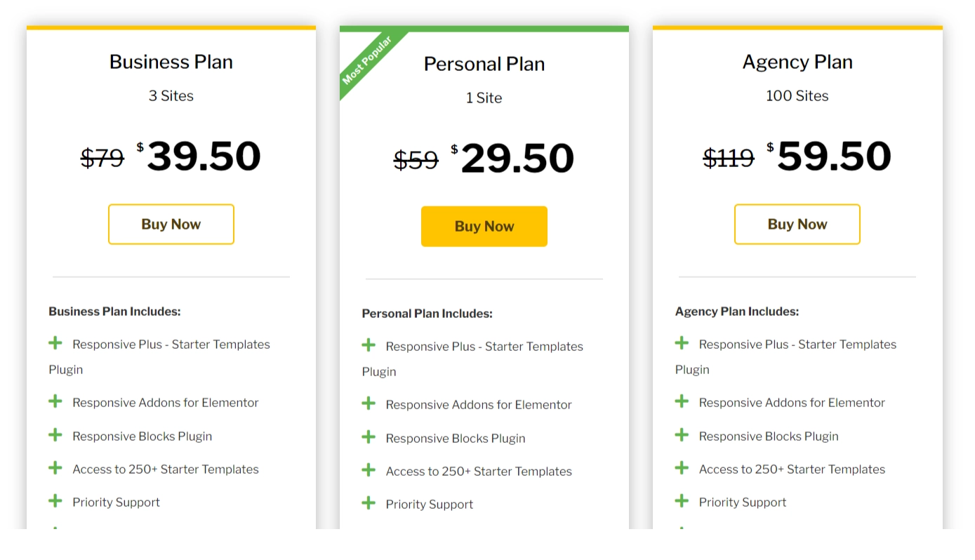975x560 pixels.
Task: Click Buy Now on the Business Plan card
Action: click(x=171, y=224)
